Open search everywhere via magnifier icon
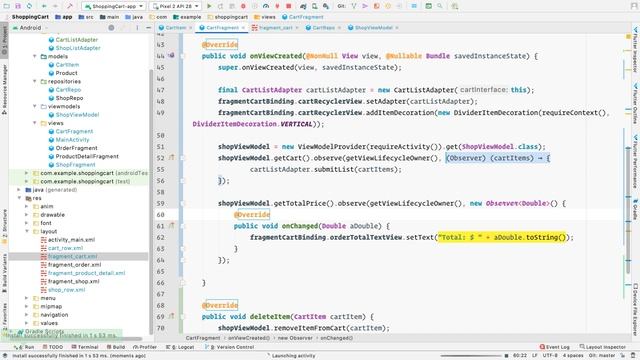Viewport: 640px width, 360px height. [x=440, y=6]
